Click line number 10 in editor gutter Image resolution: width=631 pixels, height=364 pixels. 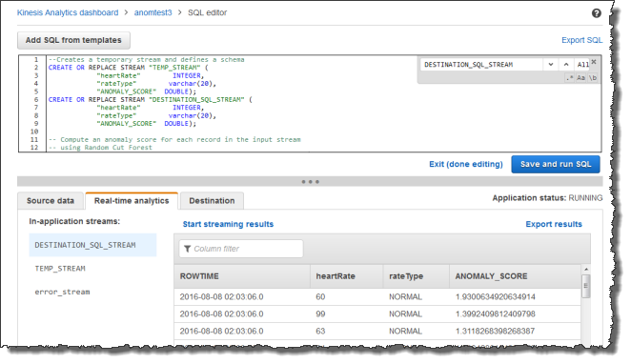[x=34, y=131]
